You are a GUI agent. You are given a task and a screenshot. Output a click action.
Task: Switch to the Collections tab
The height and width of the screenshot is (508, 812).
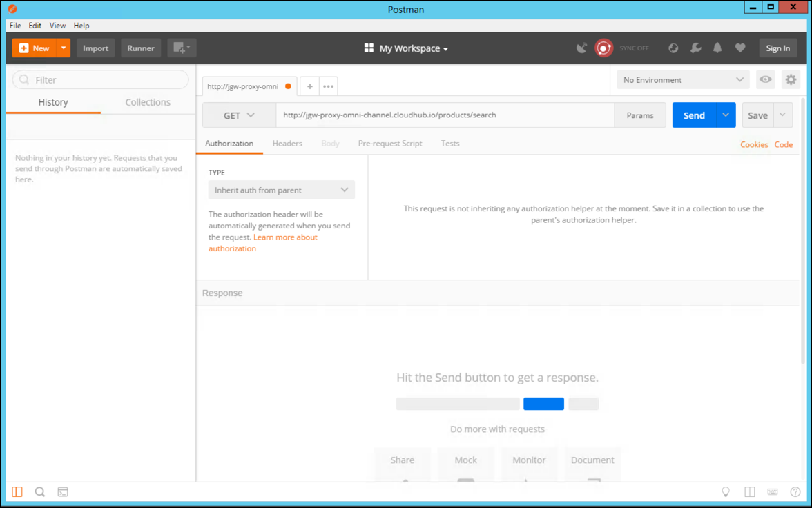(x=148, y=102)
